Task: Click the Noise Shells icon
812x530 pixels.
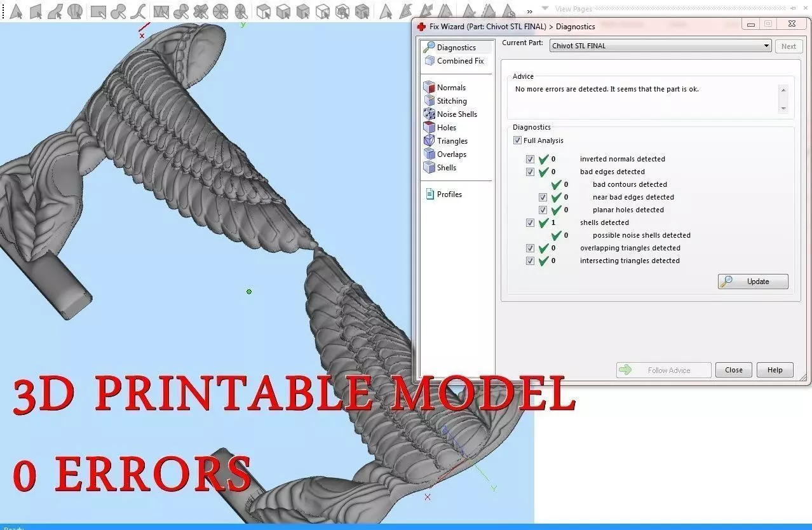Action: tap(430, 114)
